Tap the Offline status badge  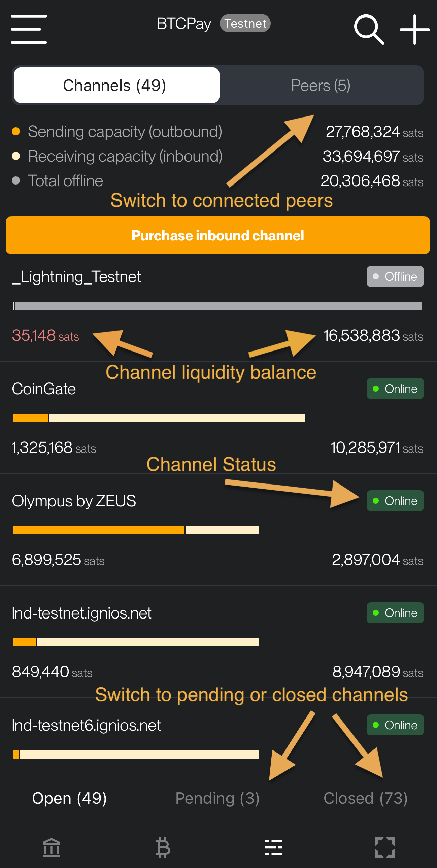(395, 277)
